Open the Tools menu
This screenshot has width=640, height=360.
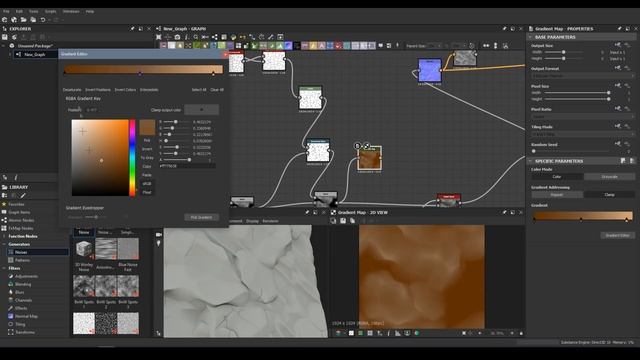point(33,11)
